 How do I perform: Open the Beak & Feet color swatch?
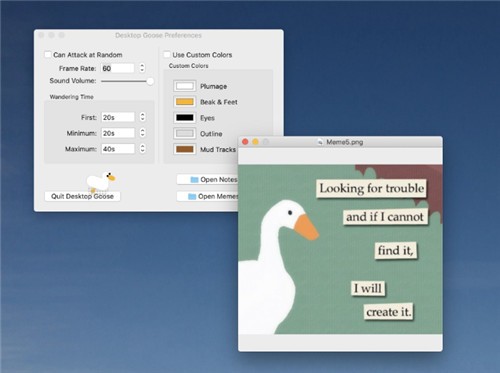185,102
